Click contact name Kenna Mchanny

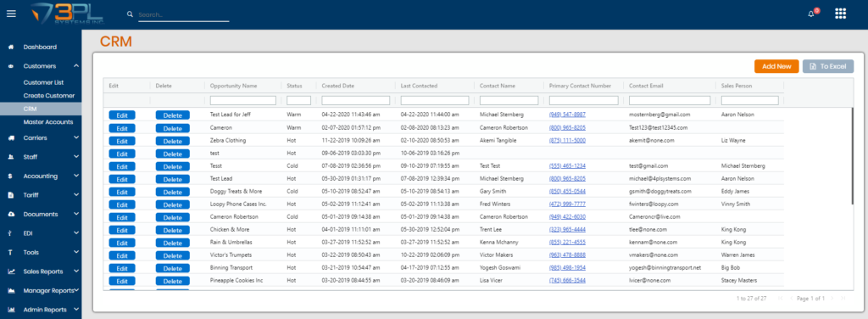tap(498, 243)
